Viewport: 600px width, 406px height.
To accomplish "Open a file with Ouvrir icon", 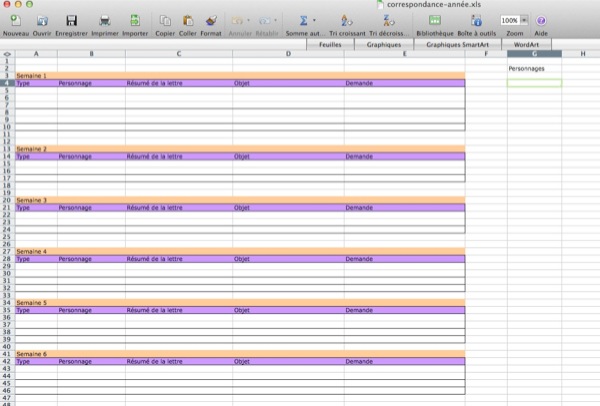I will coord(43,20).
